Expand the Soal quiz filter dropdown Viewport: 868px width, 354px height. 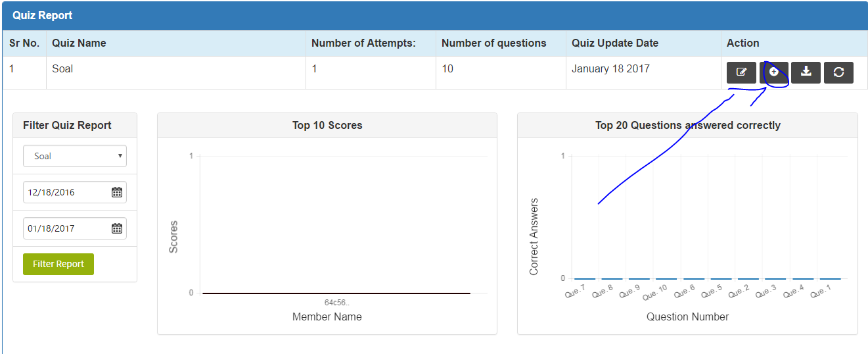click(x=75, y=156)
